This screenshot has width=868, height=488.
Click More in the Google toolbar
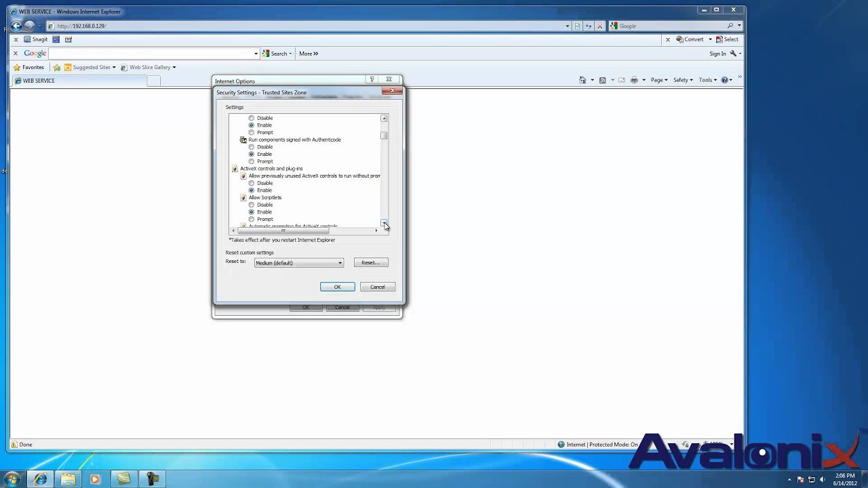[x=309, y=54]
